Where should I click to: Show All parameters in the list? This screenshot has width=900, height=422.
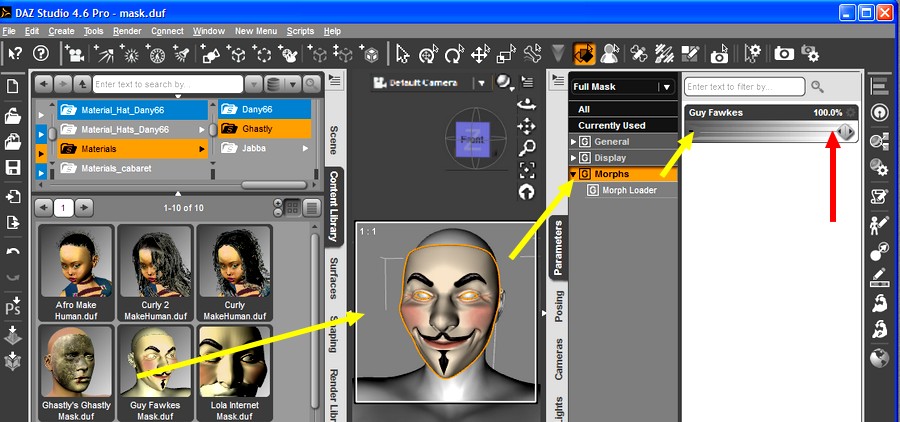(623, 109)
